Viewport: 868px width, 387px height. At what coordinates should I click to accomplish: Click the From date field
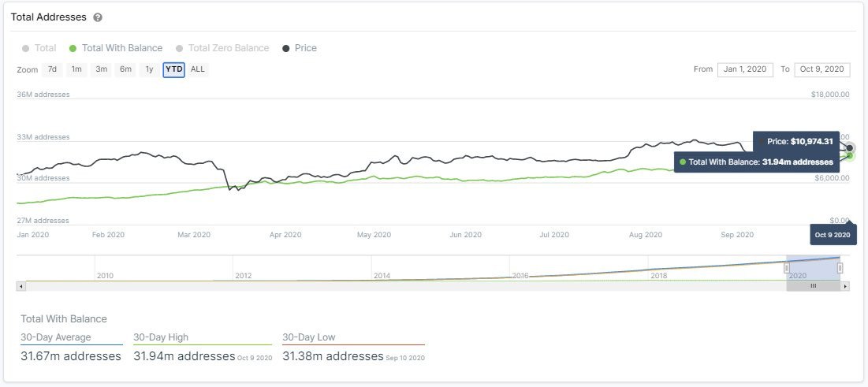[x=745, y=69]
